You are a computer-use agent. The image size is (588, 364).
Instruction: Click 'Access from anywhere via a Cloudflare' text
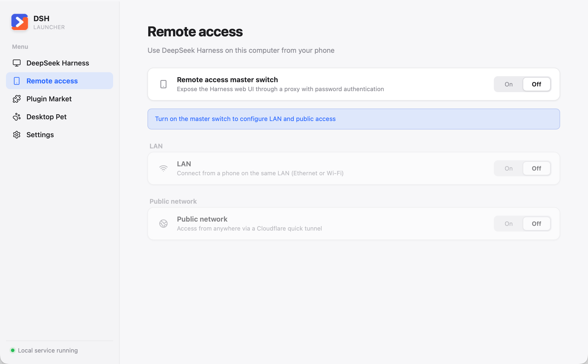pyautogui.click(x=249, y=228)
